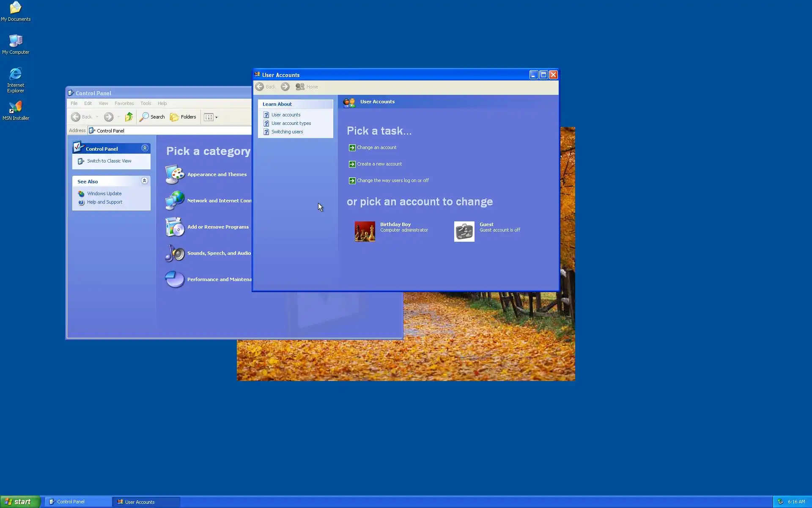Click the Sounds, Speech, and Audio icon
This screenshot has width=812, height=508.
[x=175, y=253]
